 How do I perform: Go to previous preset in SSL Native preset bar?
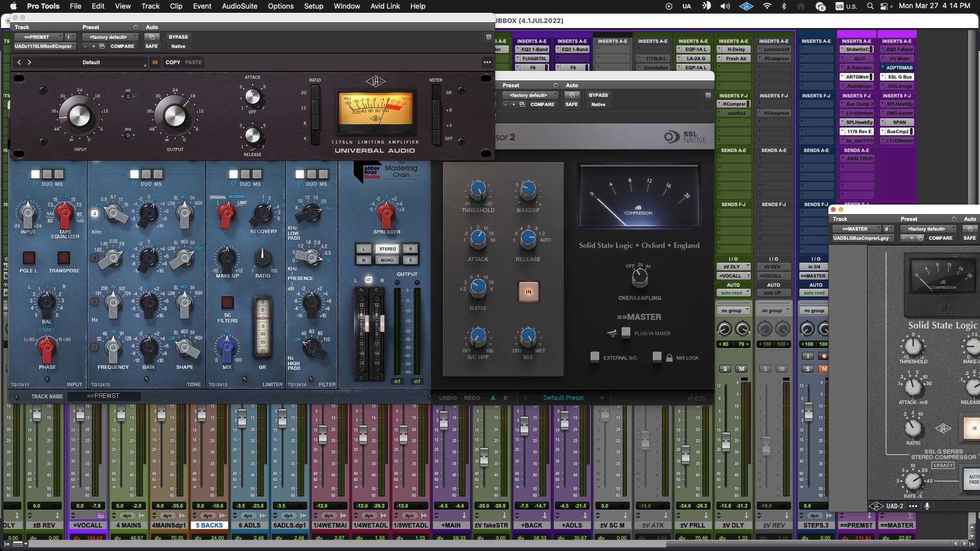(x=525, y=398)
